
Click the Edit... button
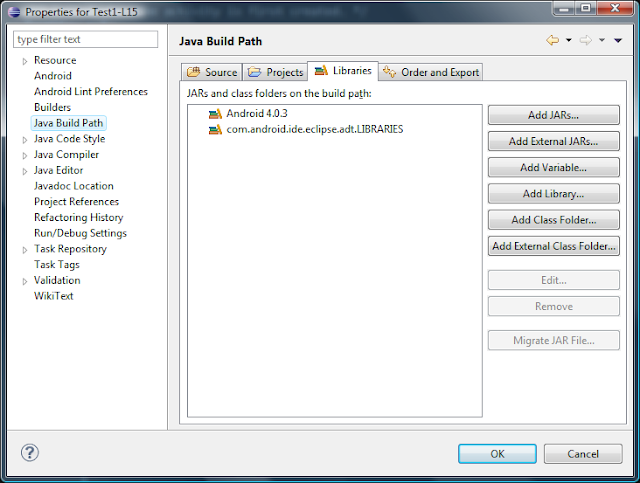click(553, 280)
